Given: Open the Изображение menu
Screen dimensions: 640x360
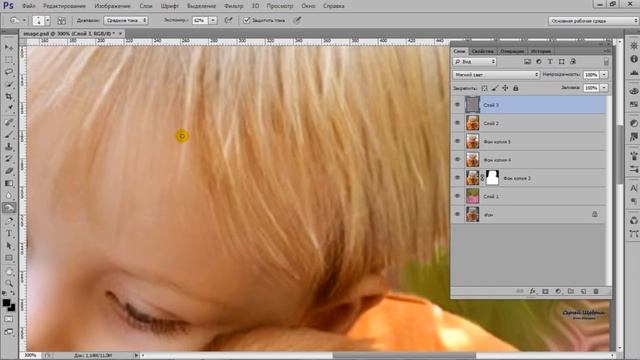Looking at the screenshot, I should coord(112,6).
